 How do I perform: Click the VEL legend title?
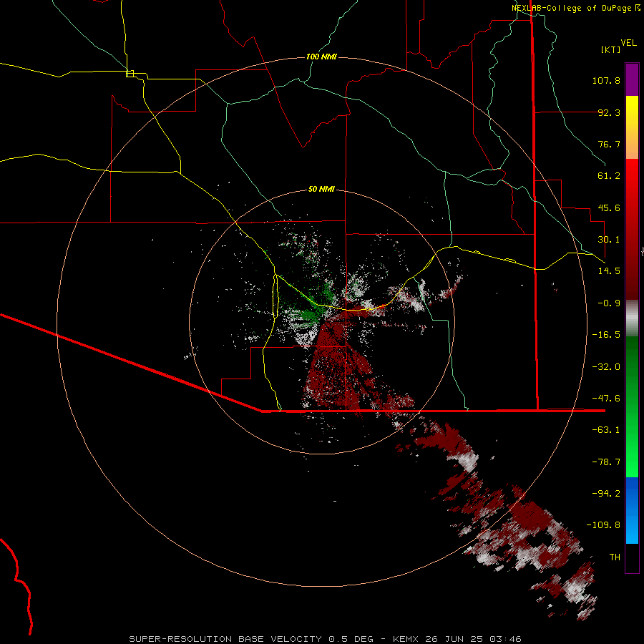[628, 43]
